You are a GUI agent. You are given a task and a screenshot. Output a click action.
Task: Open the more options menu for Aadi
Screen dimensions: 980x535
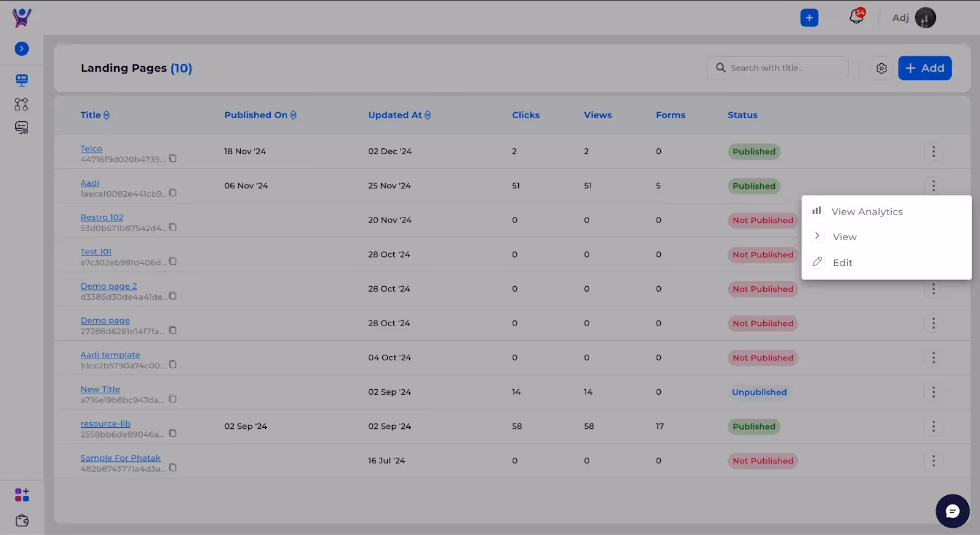click(x=933, y=186)
